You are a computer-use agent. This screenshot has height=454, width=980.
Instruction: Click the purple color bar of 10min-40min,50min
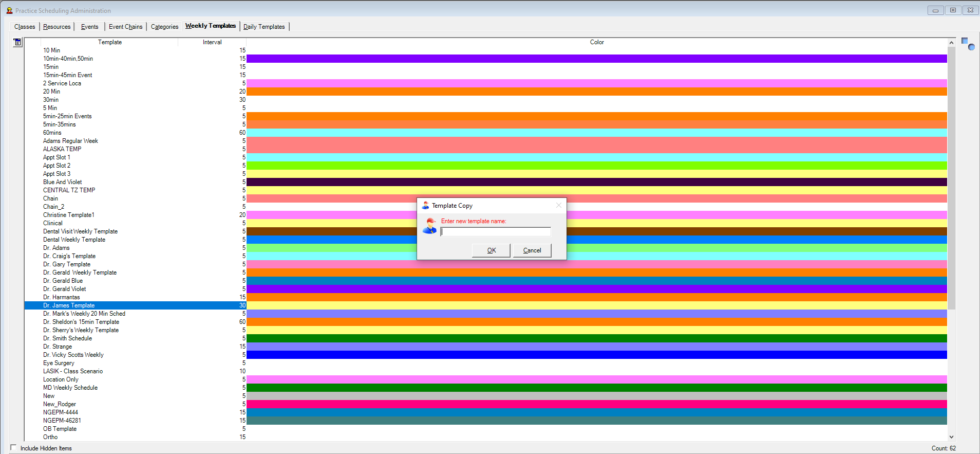click(x=597, y=59)
